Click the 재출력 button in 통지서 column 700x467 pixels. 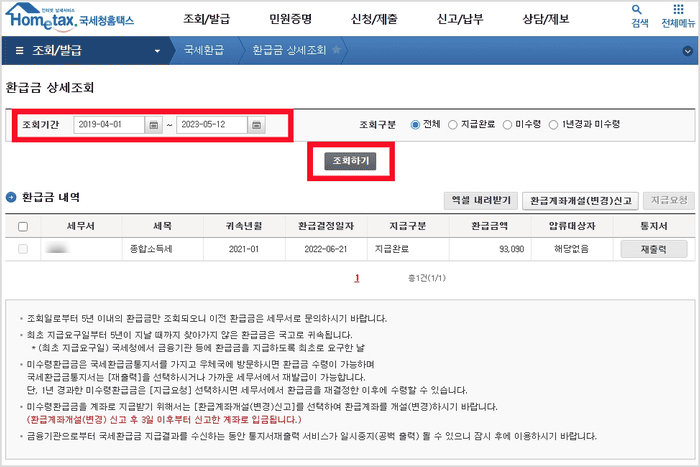(654, 249)
